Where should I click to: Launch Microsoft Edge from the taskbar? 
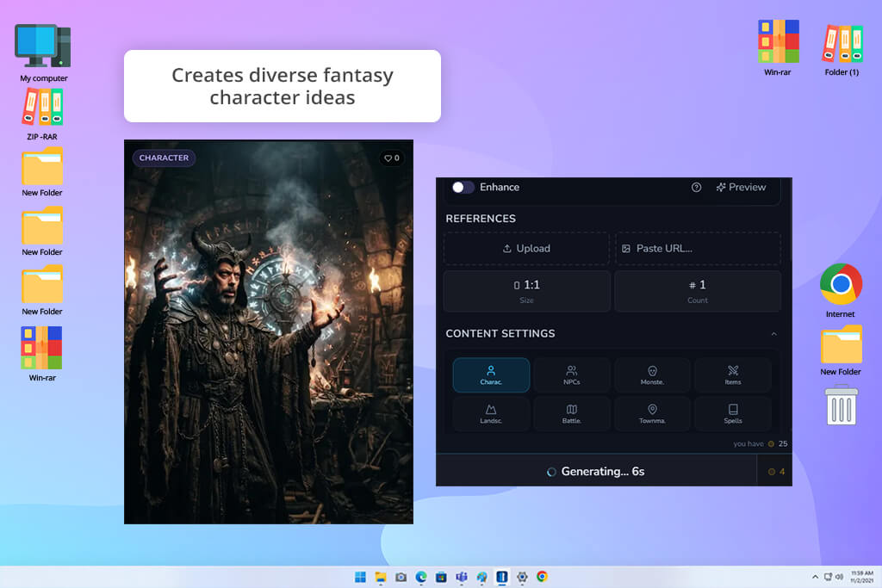pyautogui.click(x=421, y=577)
